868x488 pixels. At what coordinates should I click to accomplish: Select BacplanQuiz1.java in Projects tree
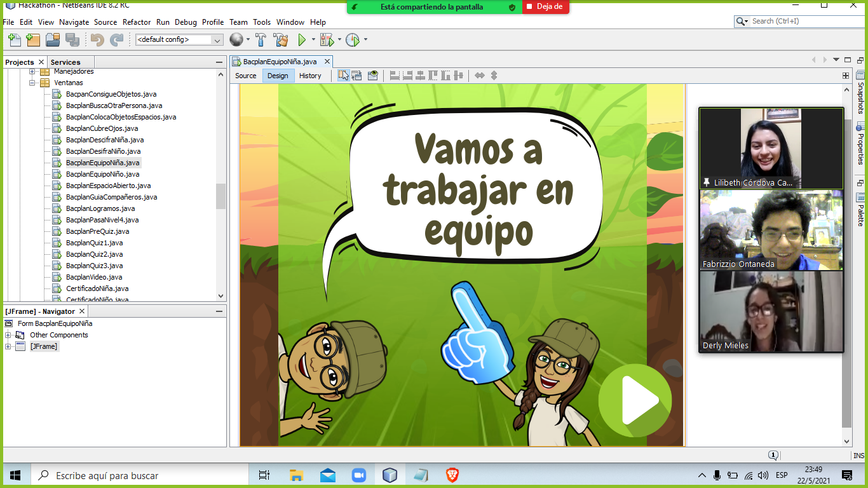click(94, 243)
